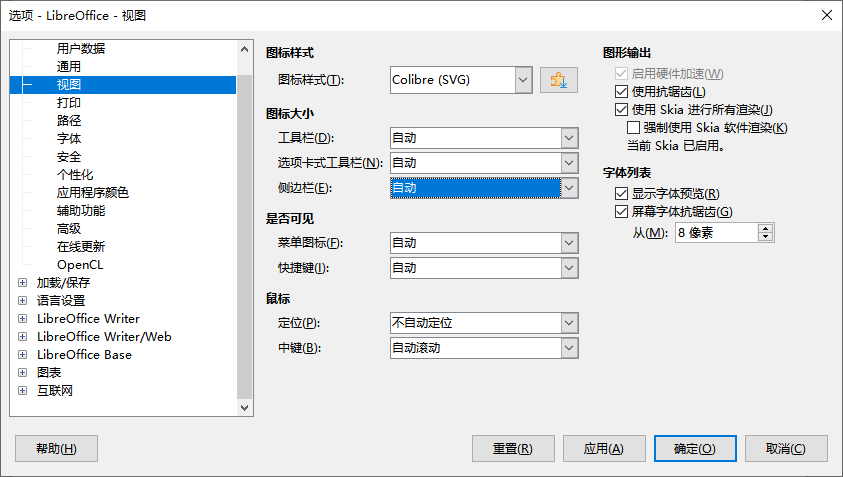This screenshot has width=843, height=477.
Task: Select 个性化 in the options tree
Action: click(75, 175)
